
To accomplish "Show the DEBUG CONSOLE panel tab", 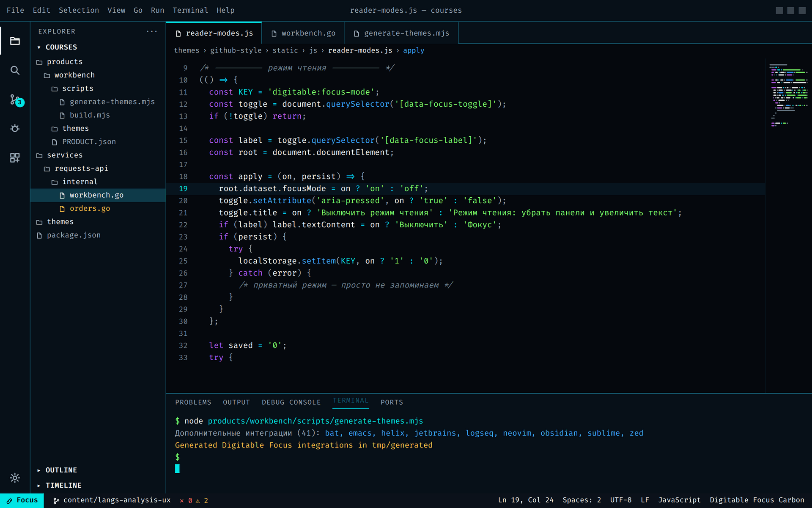I will (291, 402).
